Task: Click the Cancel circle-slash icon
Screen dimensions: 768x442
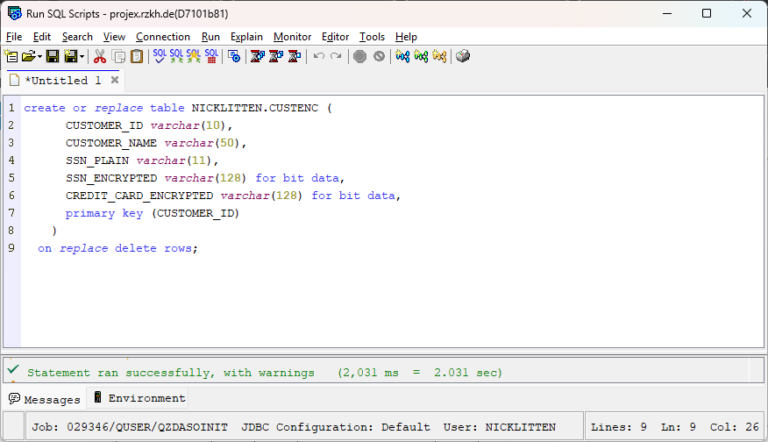Action: click(379, 56)
